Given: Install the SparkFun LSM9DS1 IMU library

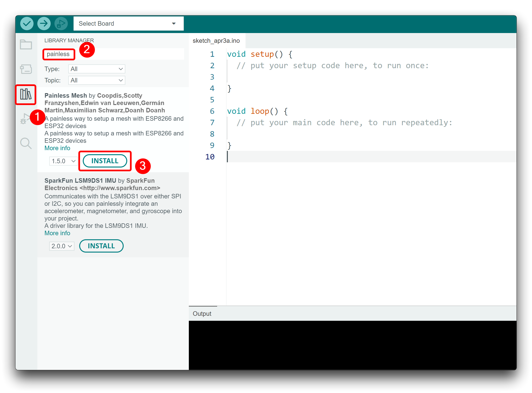Looking at the screenshot, I should click(x=101, y=246).
